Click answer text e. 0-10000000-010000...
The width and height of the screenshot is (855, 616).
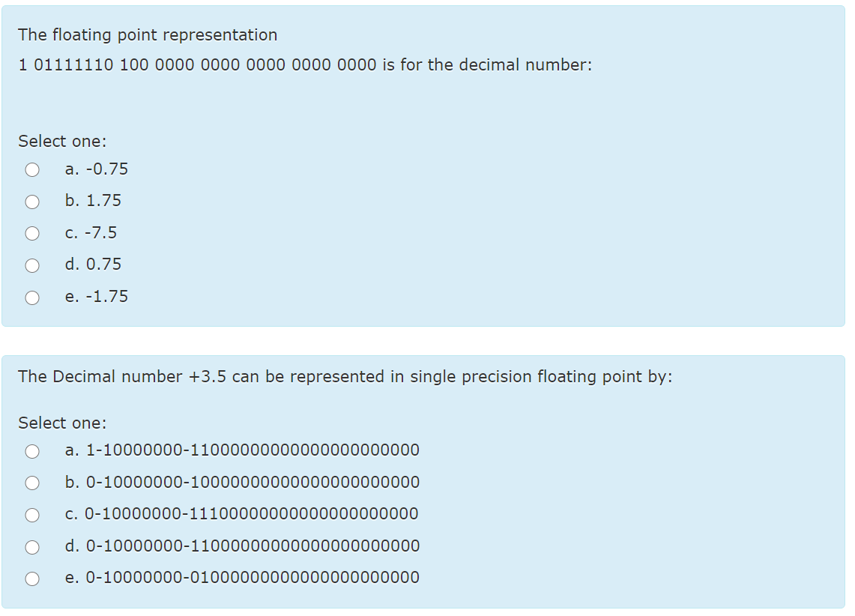(x=242, y=578)
